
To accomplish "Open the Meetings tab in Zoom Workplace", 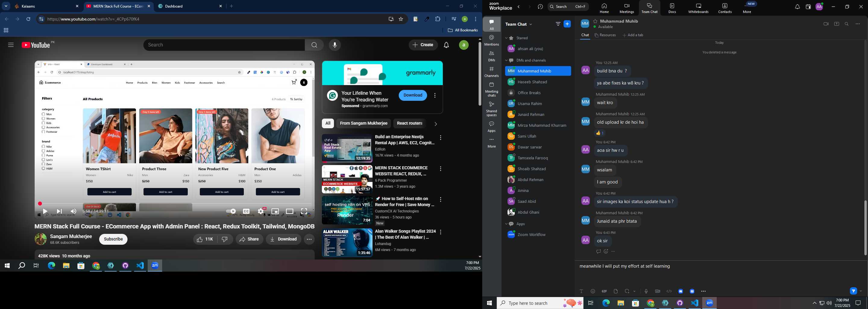I will [627, 8].
